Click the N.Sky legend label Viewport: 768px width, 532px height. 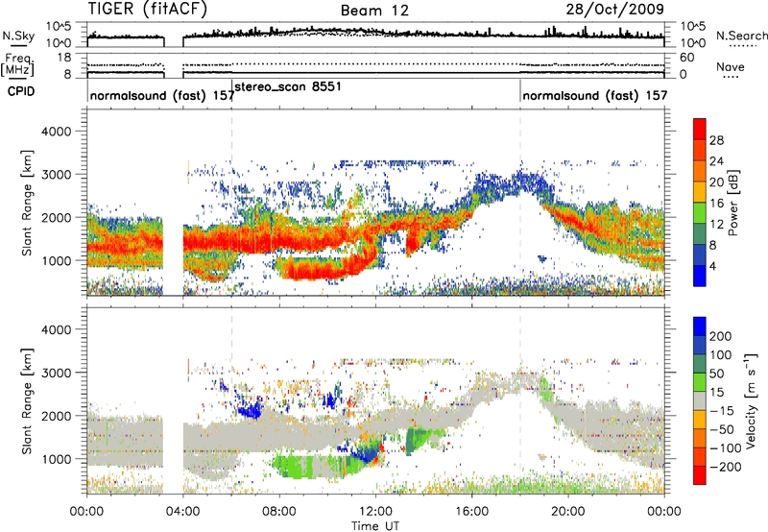pos(18,36)
